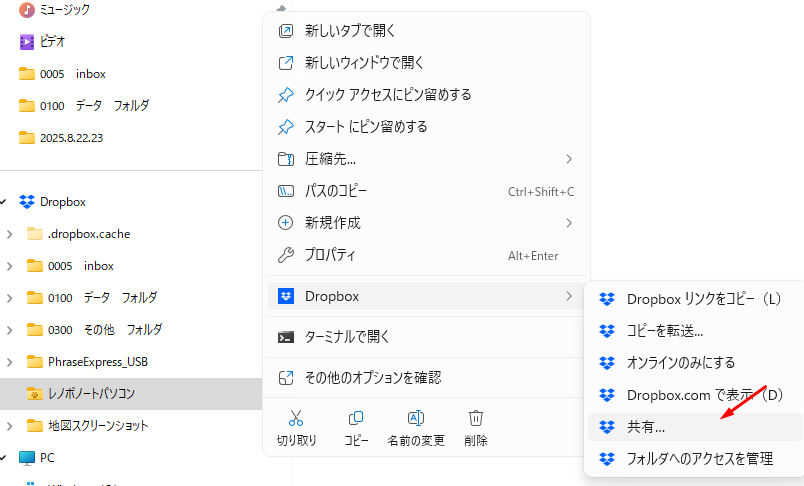Choose コピーを転送... in Dropbox submenu
The image size is (804, 486).
point(665,330)
